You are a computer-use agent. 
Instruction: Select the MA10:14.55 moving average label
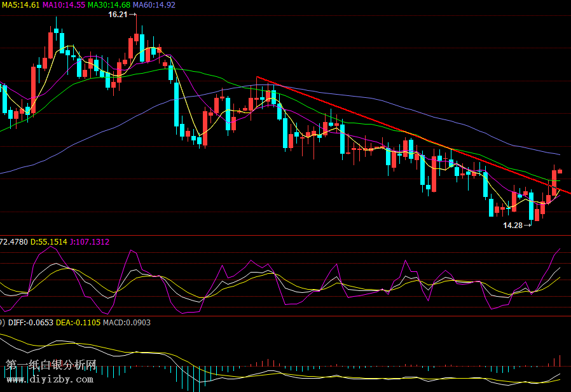[x=64, y=4]
